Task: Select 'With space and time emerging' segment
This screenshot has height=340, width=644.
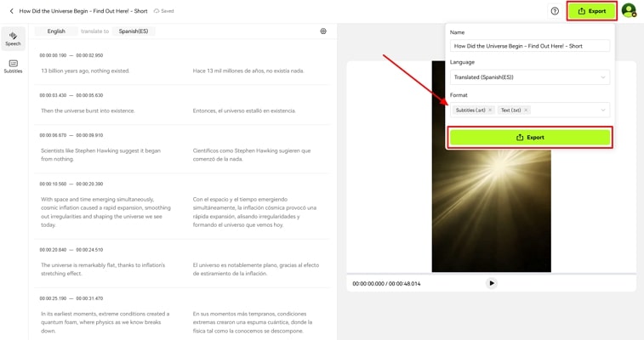Action: [x=105, y=212]
